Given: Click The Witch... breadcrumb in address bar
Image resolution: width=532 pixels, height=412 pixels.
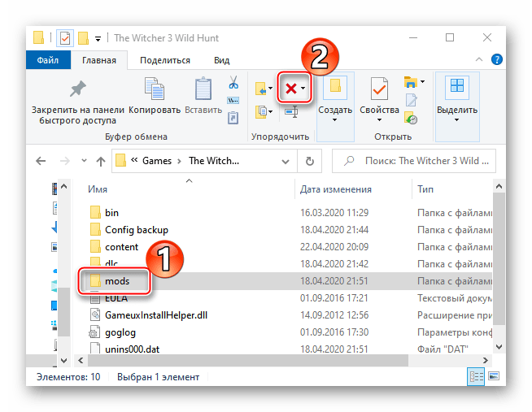Looking at the screenshot, I should tap(214, 161).
